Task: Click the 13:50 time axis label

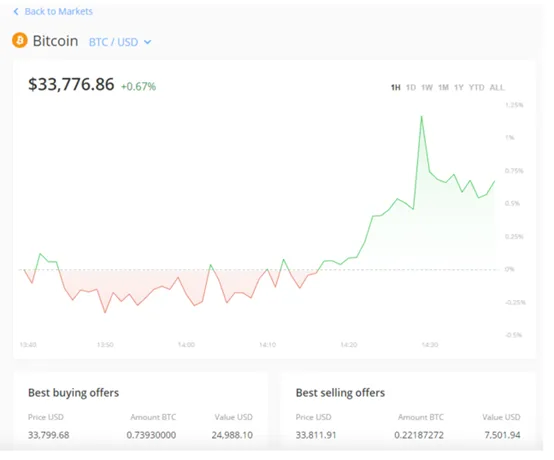Action: coord(105,344)
